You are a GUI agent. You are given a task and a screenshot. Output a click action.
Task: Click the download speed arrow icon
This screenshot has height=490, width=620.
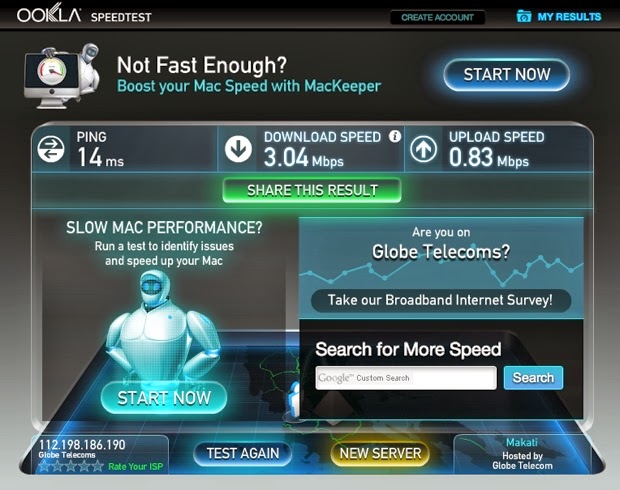(238, 149)
